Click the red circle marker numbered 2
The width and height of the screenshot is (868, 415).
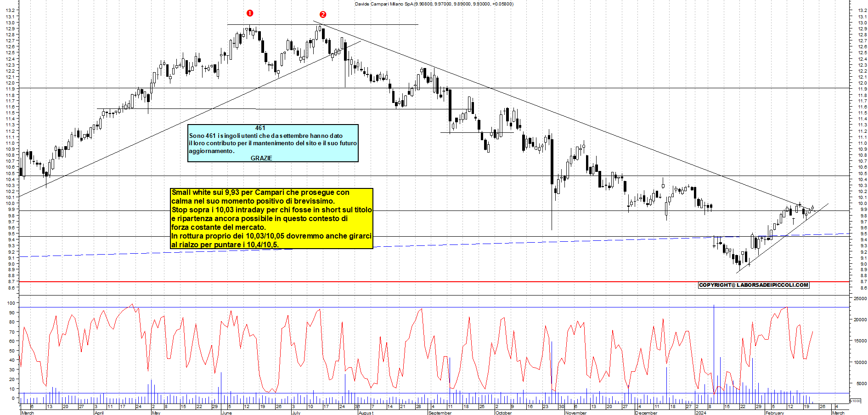pos(323,15)
